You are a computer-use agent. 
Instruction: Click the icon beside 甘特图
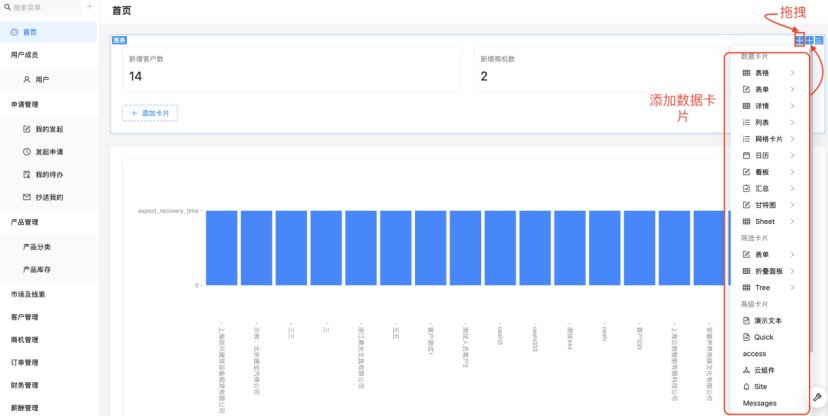tap(746, 205)
